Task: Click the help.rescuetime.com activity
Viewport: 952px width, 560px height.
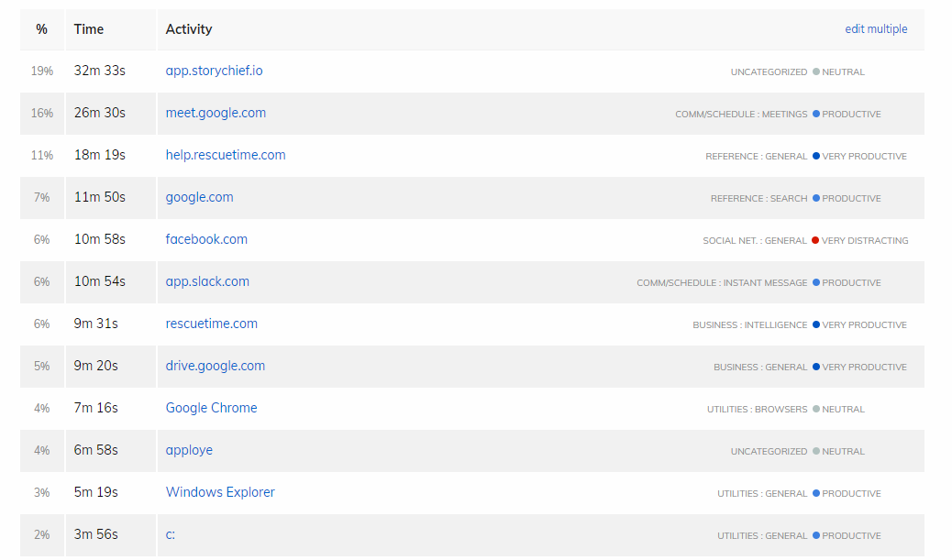Action: tap(226, 155)
